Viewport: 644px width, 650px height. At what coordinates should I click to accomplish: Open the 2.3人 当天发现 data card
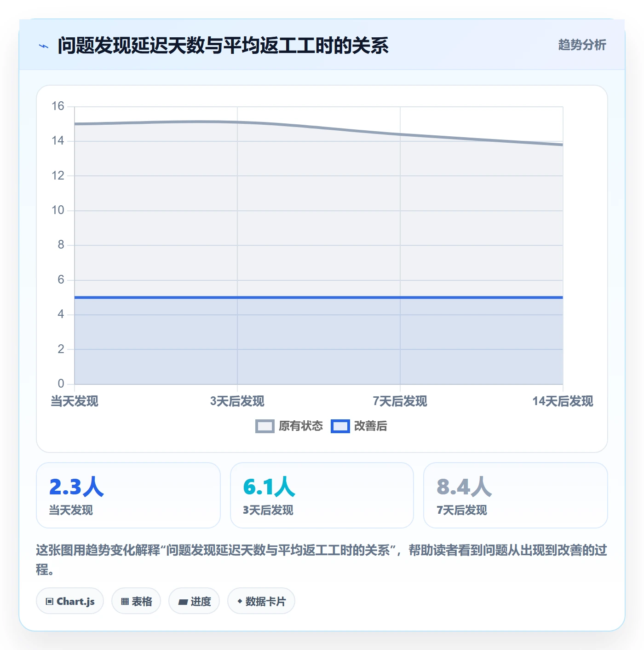click(128, 495)
